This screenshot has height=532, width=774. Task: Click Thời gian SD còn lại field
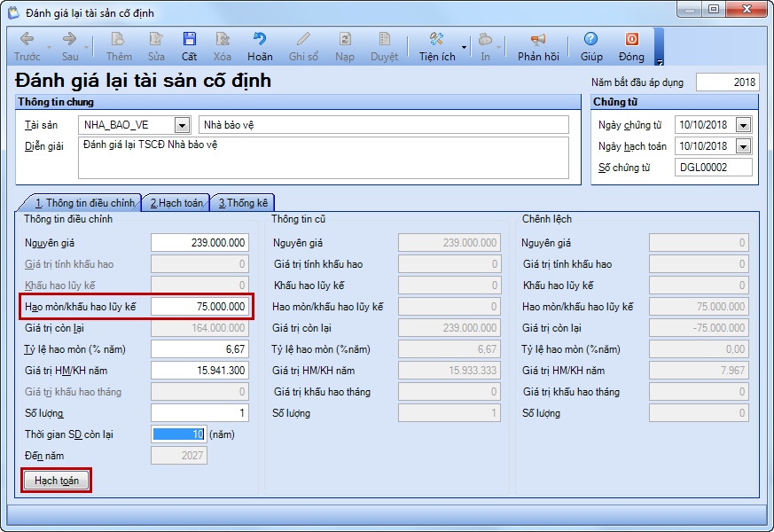tap(179, 434)
